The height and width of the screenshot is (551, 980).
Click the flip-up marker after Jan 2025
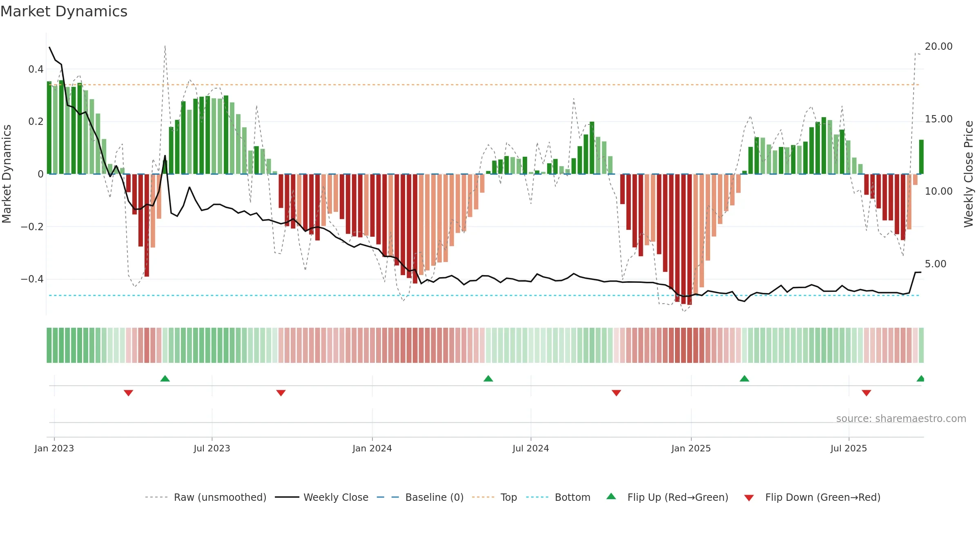pyautogui.click(x=744, y=378)
